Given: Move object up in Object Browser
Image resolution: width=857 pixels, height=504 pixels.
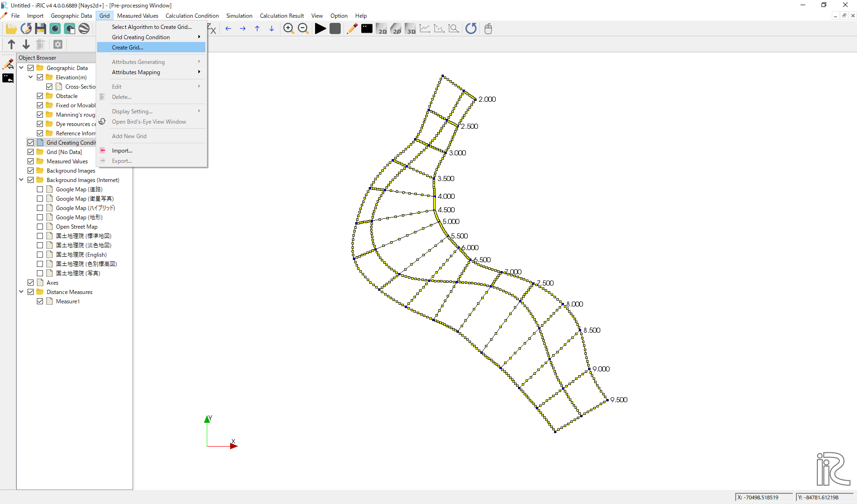Looking at the screenshot, I should pyautogui.click(x=12, y=44).
